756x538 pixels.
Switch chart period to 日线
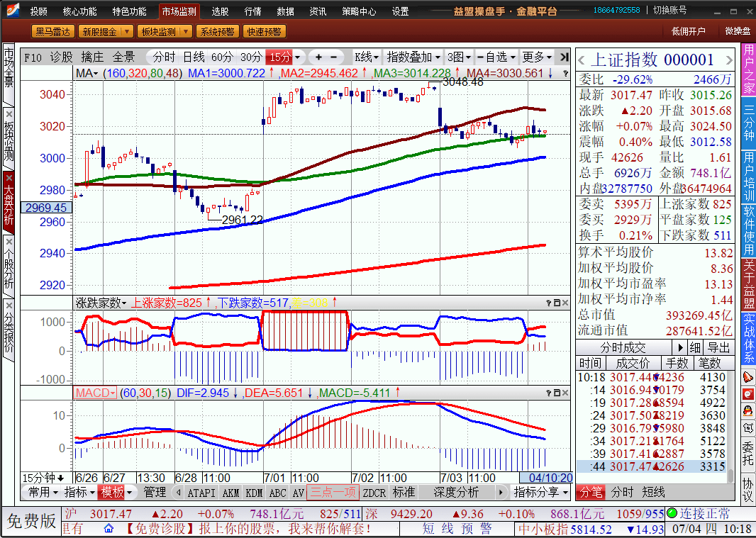[x=194, y=57]
